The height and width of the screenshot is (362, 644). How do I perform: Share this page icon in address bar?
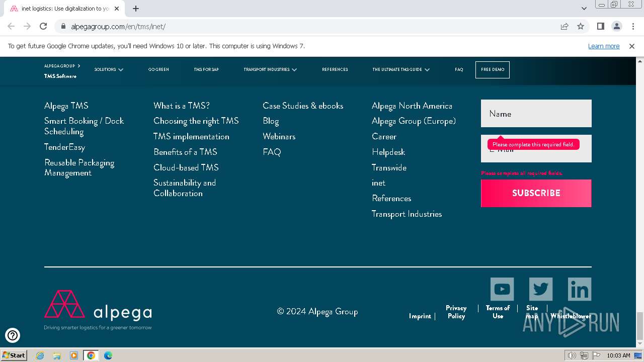click(x=565, y=27)
